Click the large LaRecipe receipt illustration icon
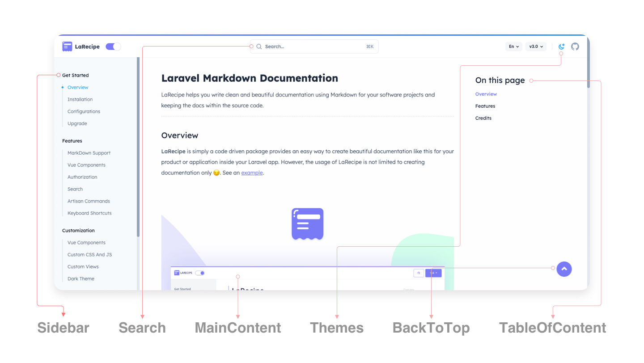The width and height of the screenshot is (644, 363). tap(308, 224)
